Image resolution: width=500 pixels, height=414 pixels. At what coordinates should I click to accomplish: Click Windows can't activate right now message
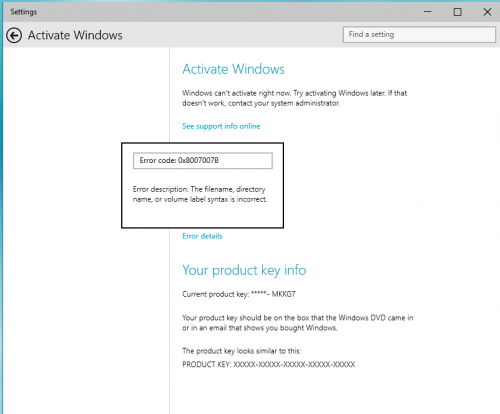[x=294, y=98]
